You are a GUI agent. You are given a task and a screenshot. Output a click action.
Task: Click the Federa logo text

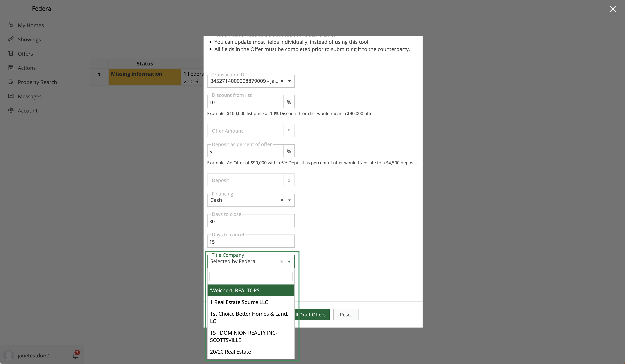click(41, 8)
